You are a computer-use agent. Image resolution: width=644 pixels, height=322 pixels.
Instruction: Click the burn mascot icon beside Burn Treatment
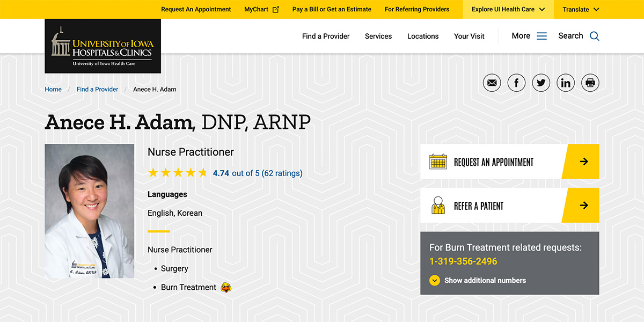[226, 287]
